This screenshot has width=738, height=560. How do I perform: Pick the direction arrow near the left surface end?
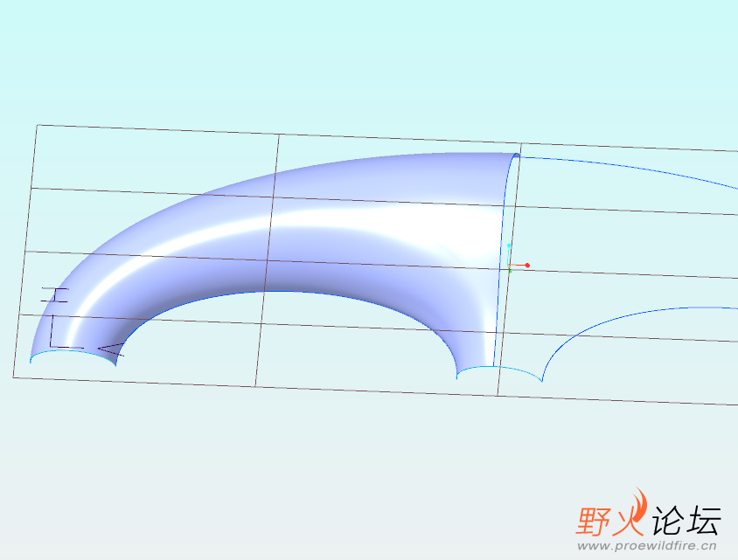point(111,349)
